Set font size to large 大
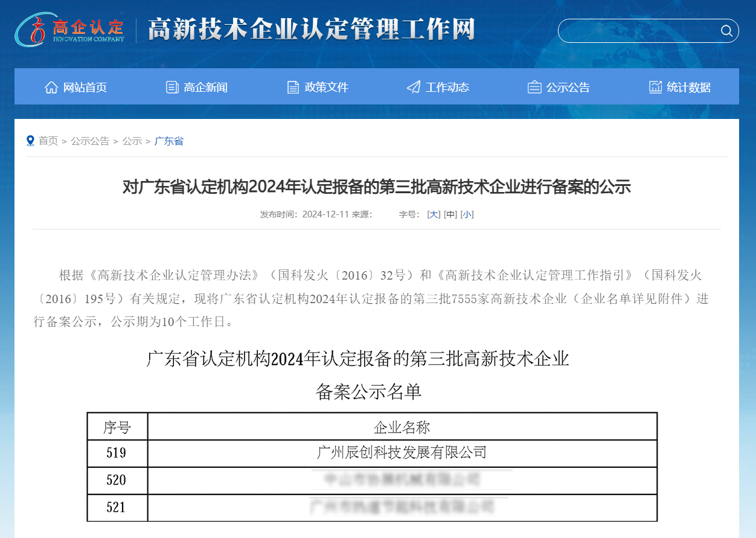 (434, 214)
